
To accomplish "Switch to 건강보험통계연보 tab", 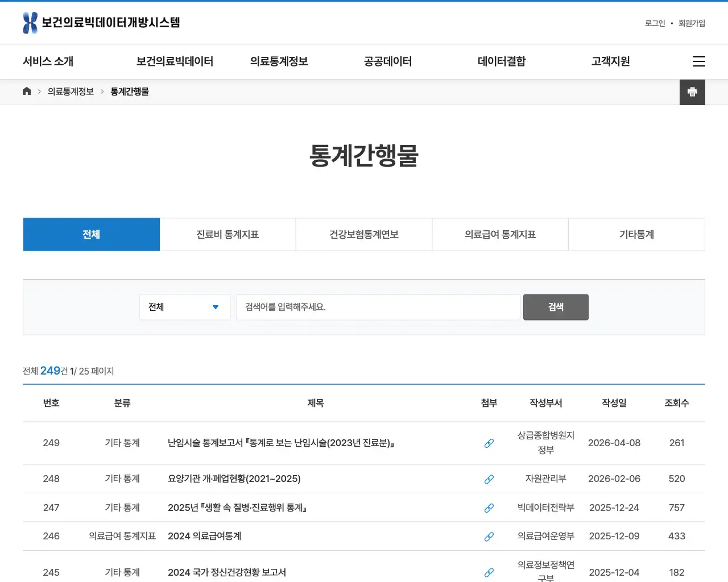I will (x=364, y=234).
